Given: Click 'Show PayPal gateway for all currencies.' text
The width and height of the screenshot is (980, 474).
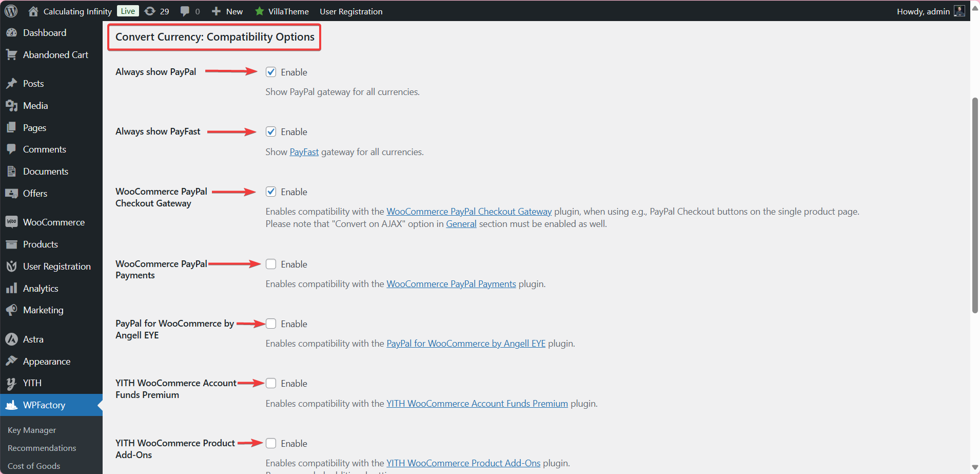Looking at the screenshot, I should pos(342,92).
